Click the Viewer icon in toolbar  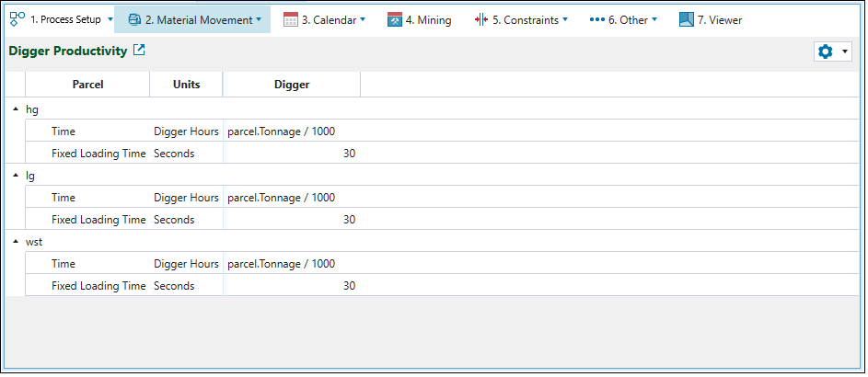686,19
